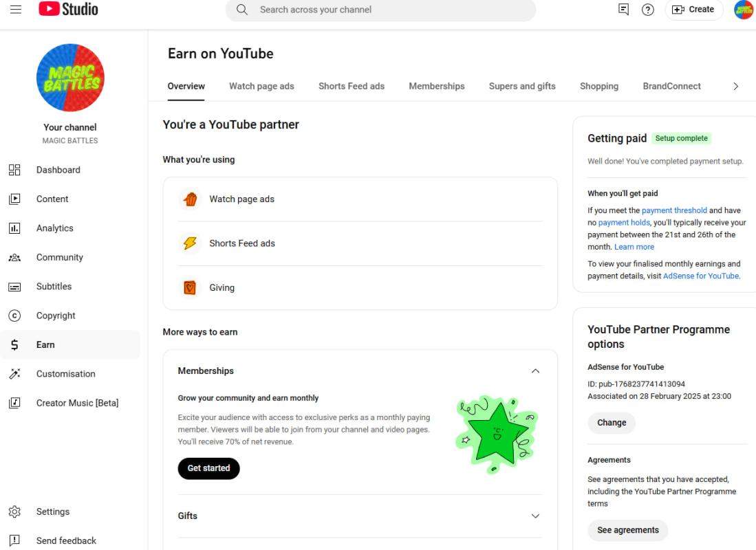Open Customisation label in the sidebar

click(x=66, y=373)
